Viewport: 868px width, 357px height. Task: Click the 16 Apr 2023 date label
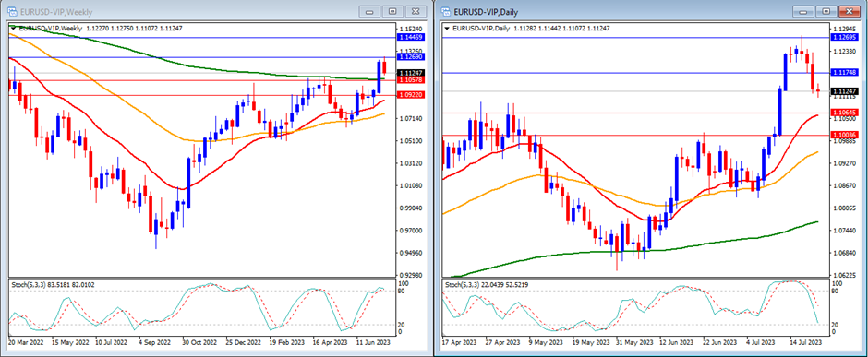[330, 342]
